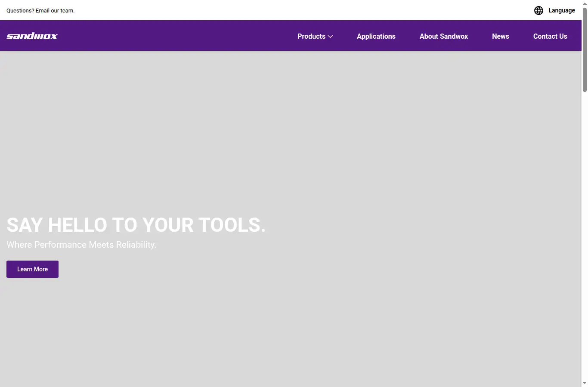
Task: Open the News section
Action: point(501,36)
